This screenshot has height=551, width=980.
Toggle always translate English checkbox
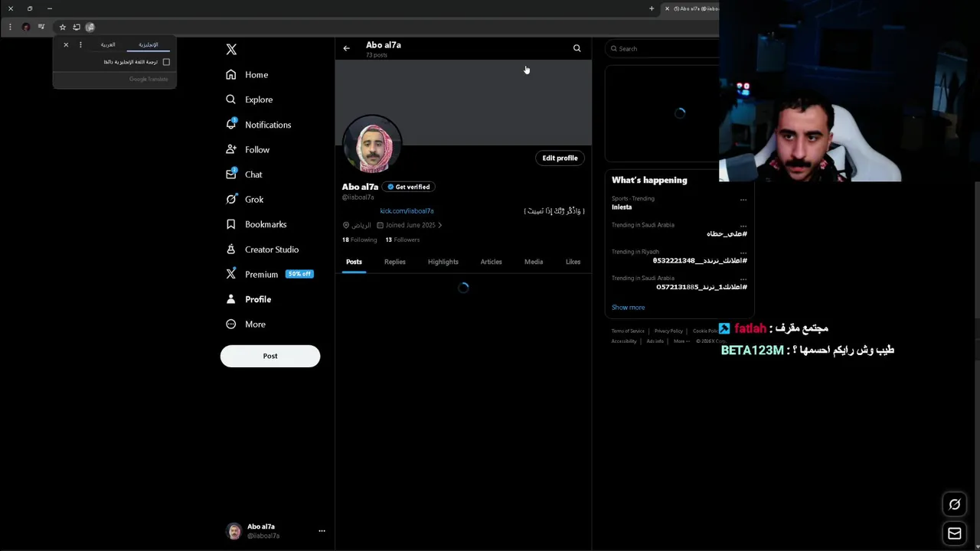pos(166,62)
